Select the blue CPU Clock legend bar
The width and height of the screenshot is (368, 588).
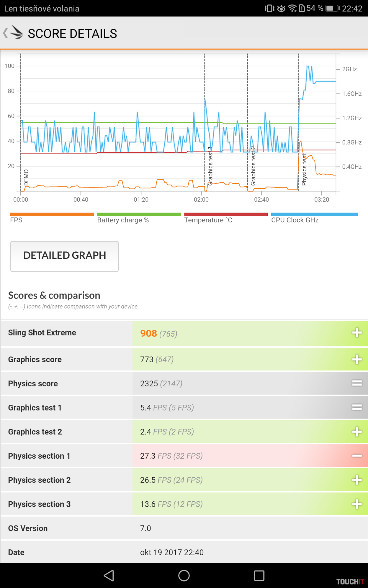pyautogui.click(x=314, y=215)
